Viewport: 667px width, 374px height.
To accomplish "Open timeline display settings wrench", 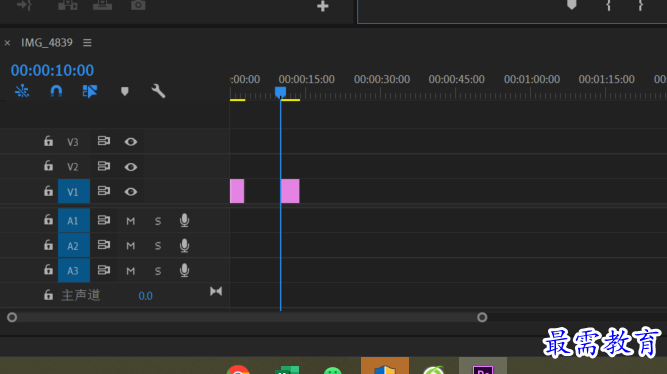I will point(158,91).
